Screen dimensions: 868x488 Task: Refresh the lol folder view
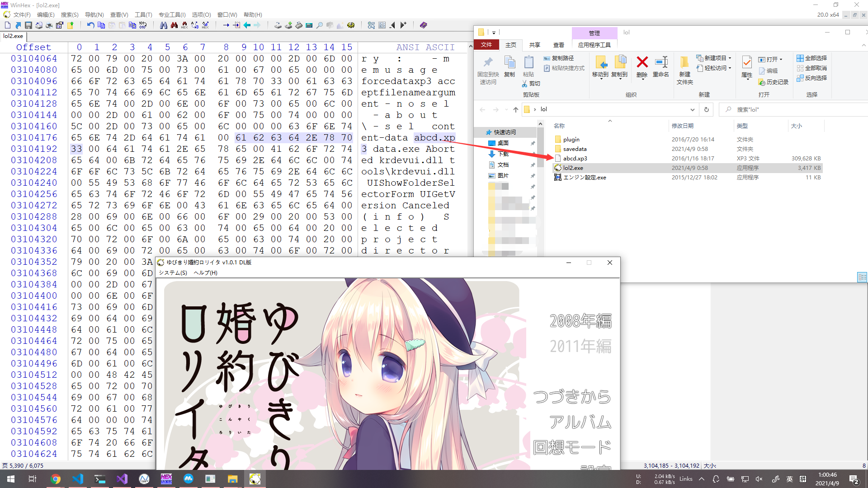point(706,109)
